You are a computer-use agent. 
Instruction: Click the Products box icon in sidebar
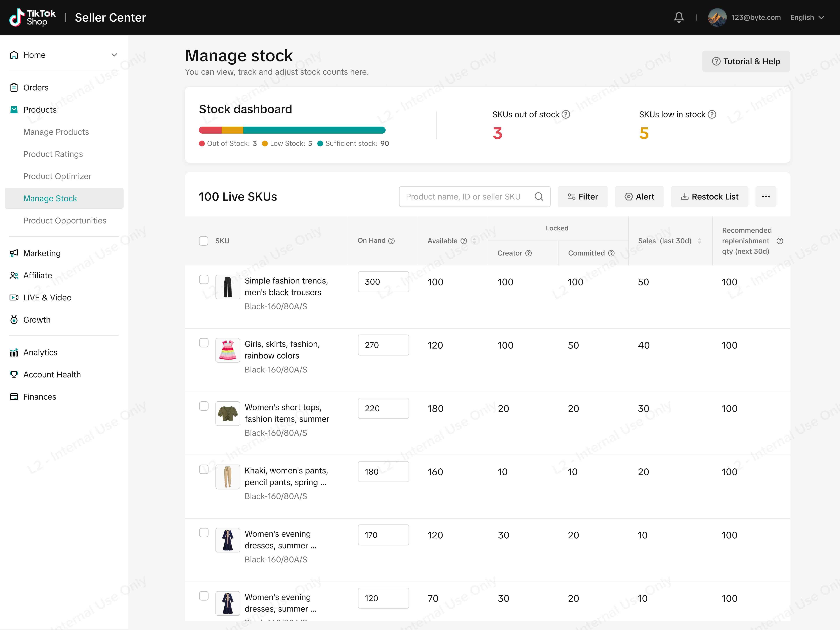point(14,110)
